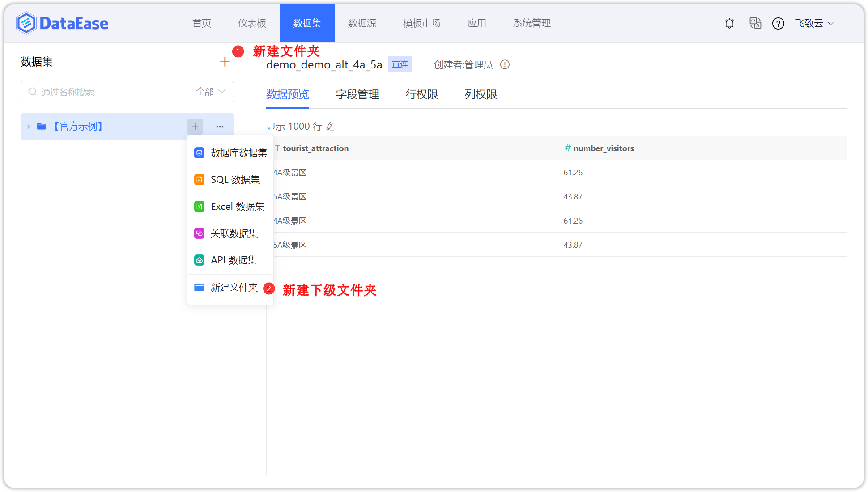The width and height of the screenshot is (868, 492).
Task: Click the number_visitors column header
Action: coord(702,148)
